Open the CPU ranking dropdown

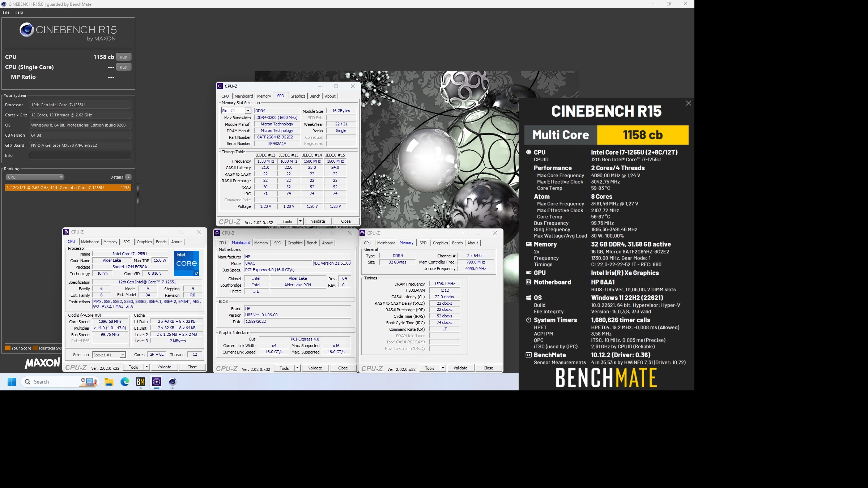point(35,177)
